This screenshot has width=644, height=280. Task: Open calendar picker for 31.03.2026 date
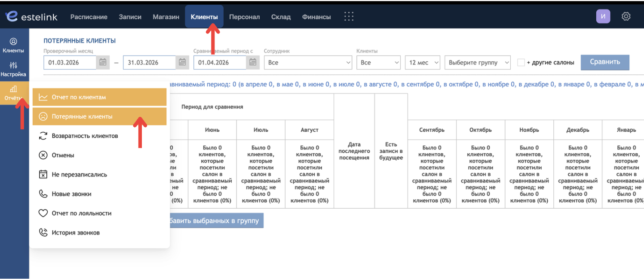[x=182, y=62]
